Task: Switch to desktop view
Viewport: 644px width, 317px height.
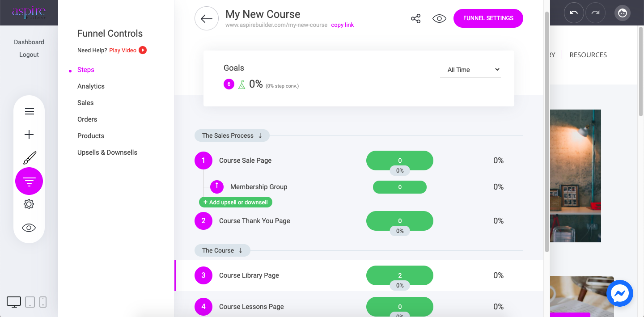Action: pos(14,302)
